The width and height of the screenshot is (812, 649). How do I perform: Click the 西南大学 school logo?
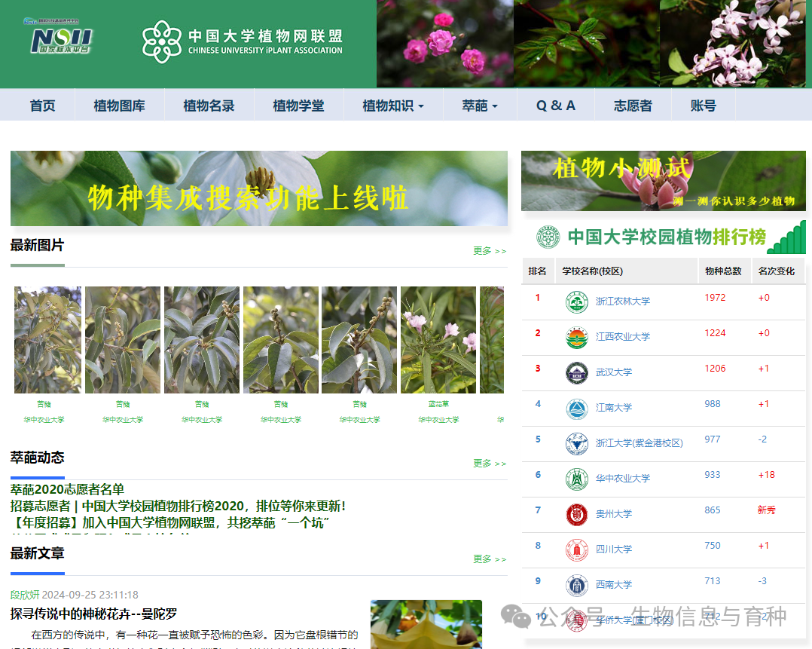576,585
